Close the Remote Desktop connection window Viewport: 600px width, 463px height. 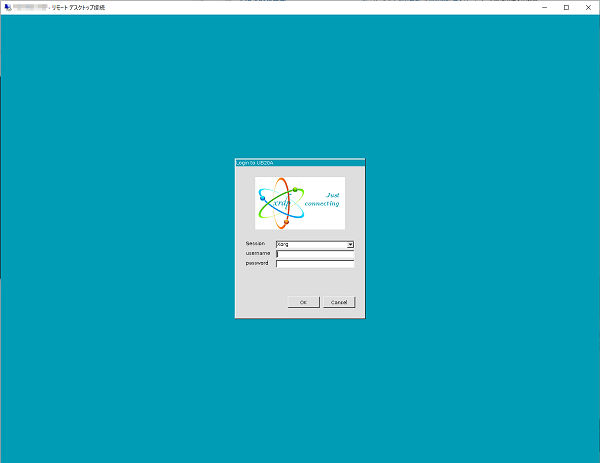pyautogui.click(x=588, y=7)
